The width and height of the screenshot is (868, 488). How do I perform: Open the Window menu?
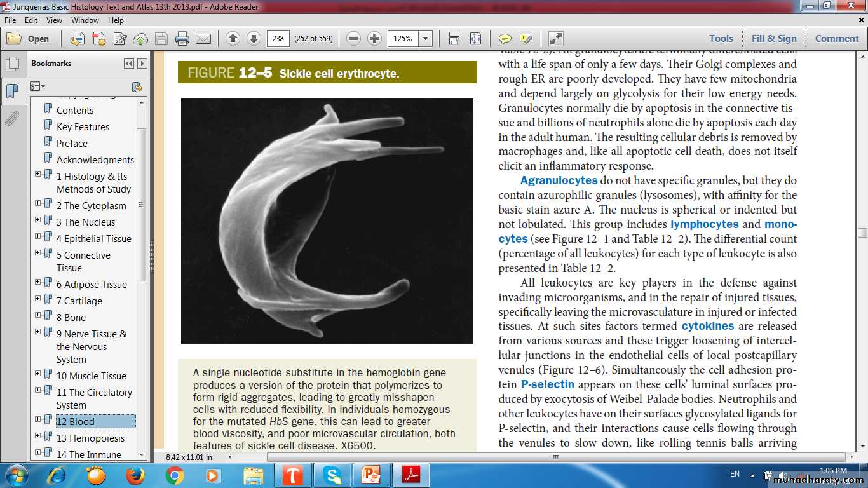[x=85, y=20]
